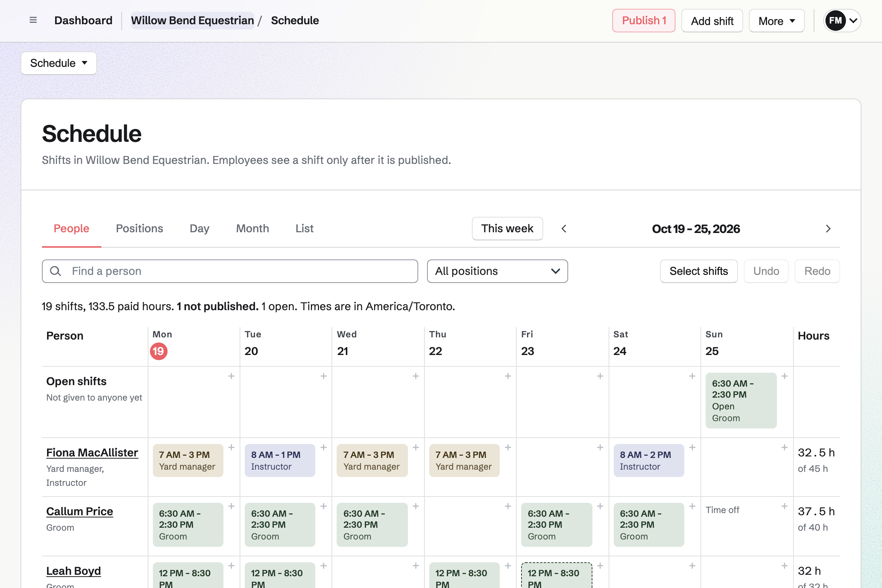Add open shift on Friday 23

pyautogui.click(x=600, y=376)
